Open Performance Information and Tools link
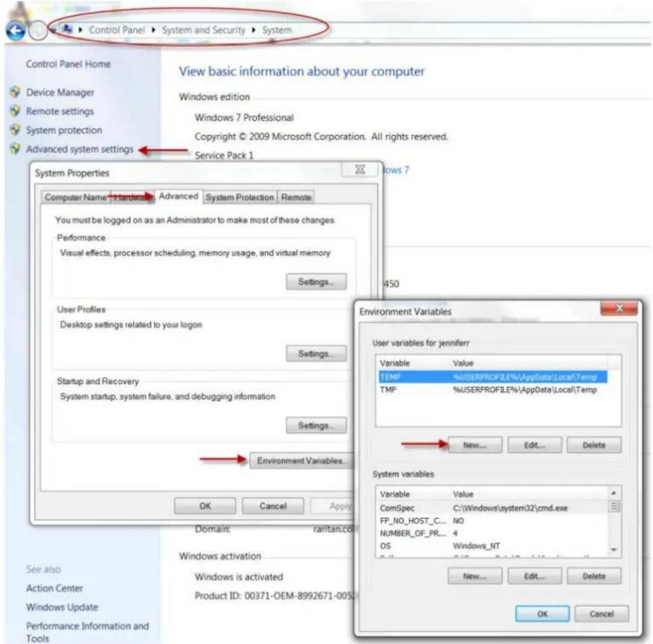The width and height of the screenshot is (653, 644). pos(87,632)
